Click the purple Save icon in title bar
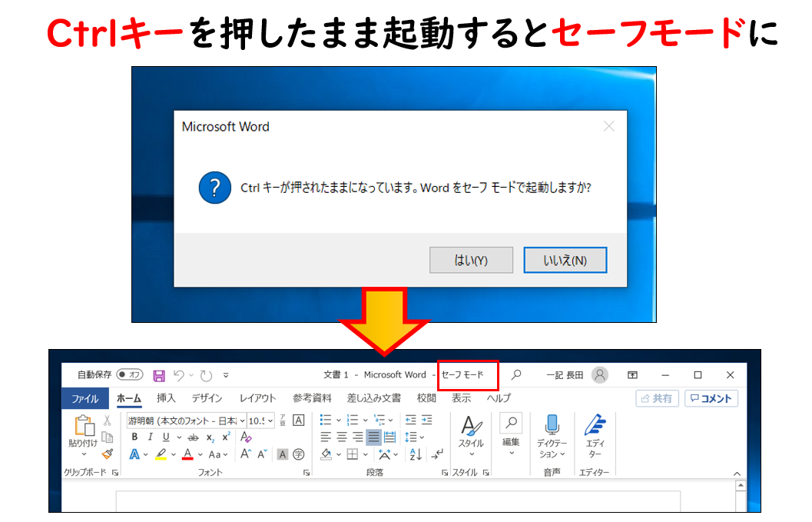This screenshot has height=522, width=812. (159, 375)
